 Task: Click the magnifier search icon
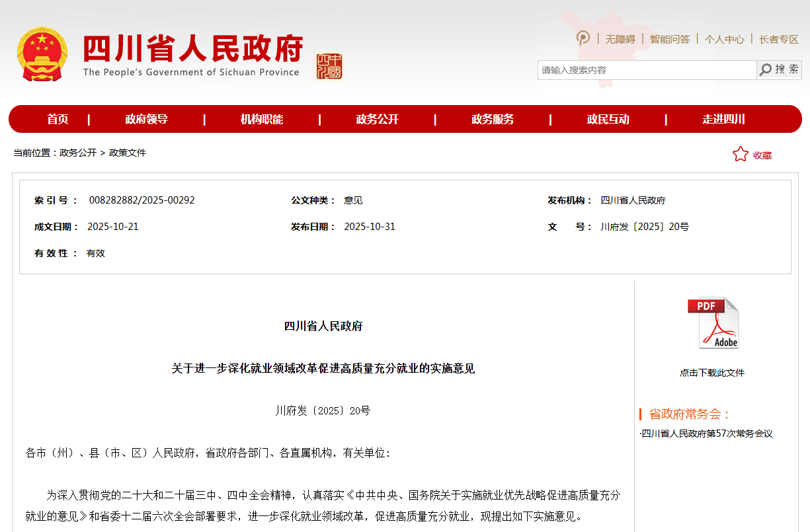766,70
